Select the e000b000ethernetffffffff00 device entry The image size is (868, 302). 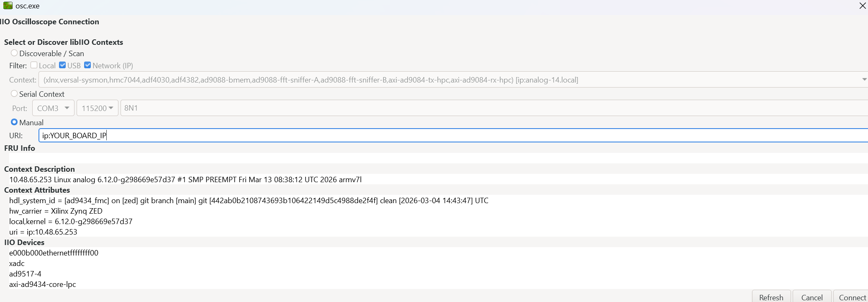pos(54,253)
